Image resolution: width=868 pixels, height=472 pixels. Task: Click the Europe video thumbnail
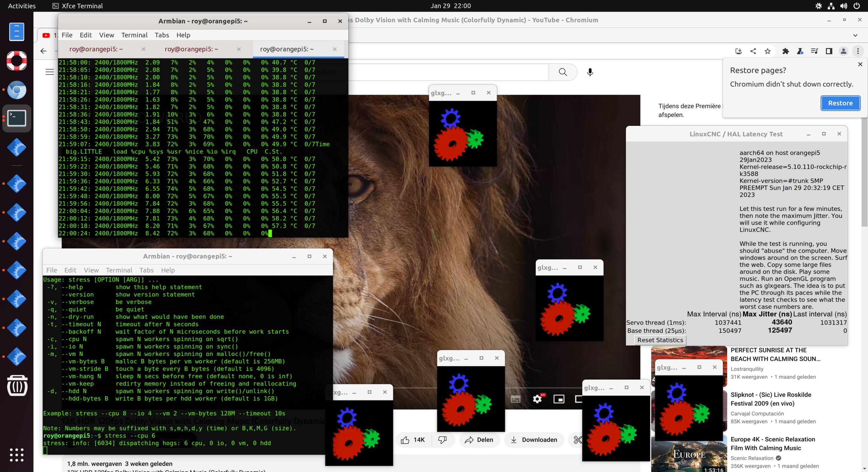pos(689,454)
